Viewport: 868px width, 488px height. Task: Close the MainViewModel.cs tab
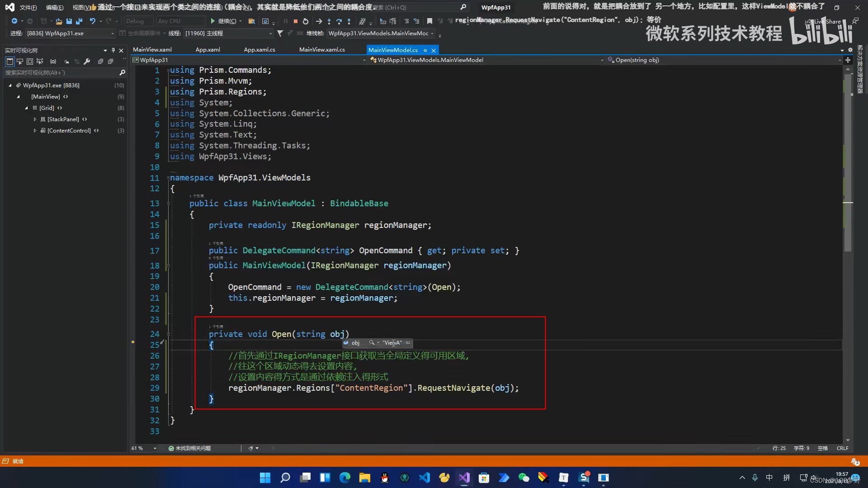click(433, 50)
